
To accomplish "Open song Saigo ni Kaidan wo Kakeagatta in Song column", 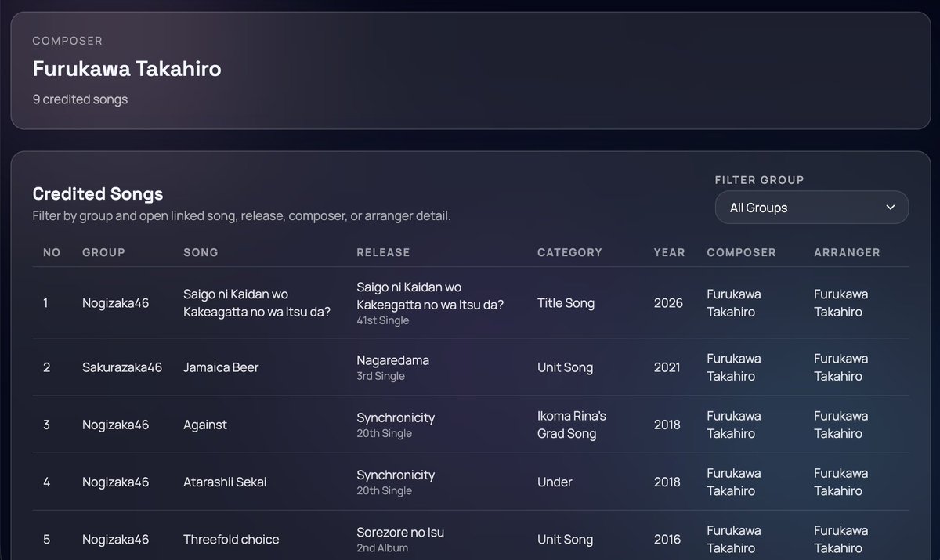I will (x=257, y=303).
